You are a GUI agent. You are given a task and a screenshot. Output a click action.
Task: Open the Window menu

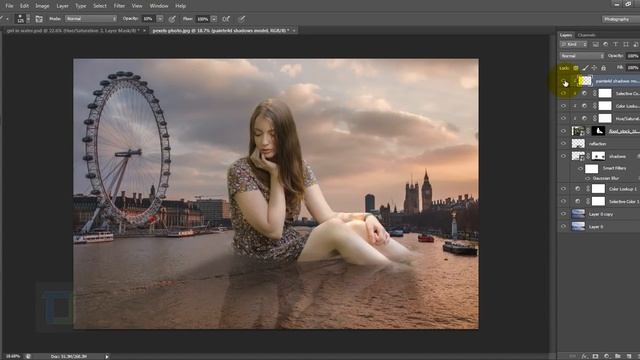(x=159, y=6)
